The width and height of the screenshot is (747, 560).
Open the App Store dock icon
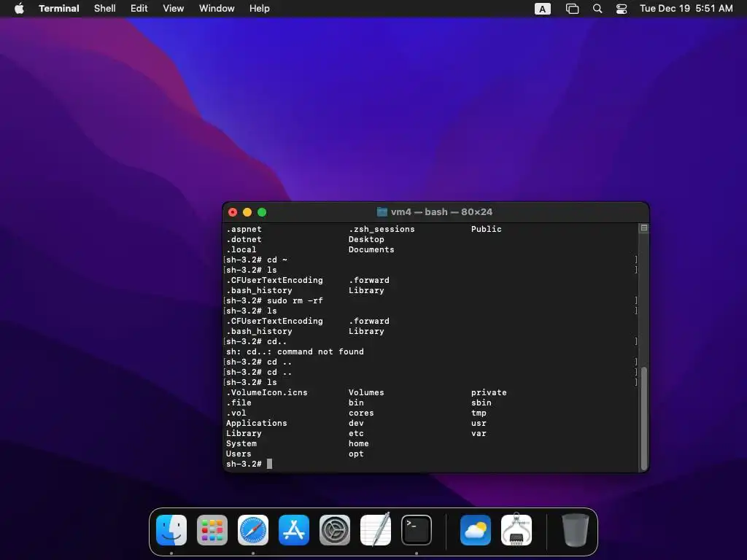294,530
